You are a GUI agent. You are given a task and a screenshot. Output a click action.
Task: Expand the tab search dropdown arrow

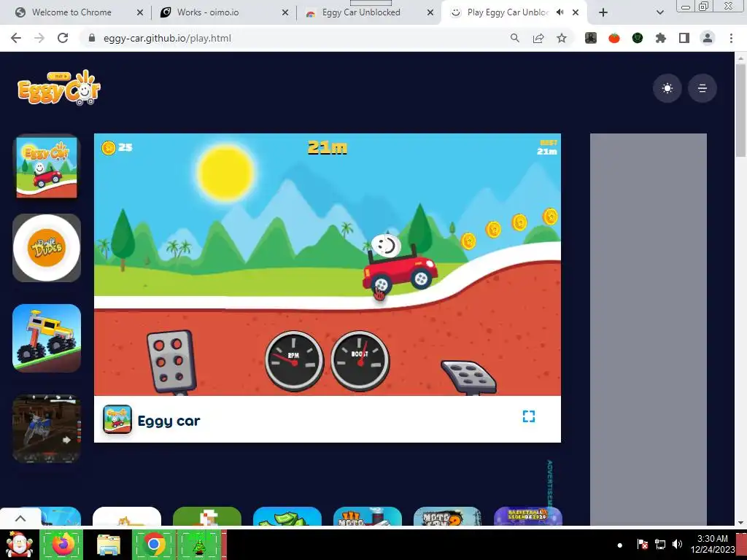tap(659, 13)
